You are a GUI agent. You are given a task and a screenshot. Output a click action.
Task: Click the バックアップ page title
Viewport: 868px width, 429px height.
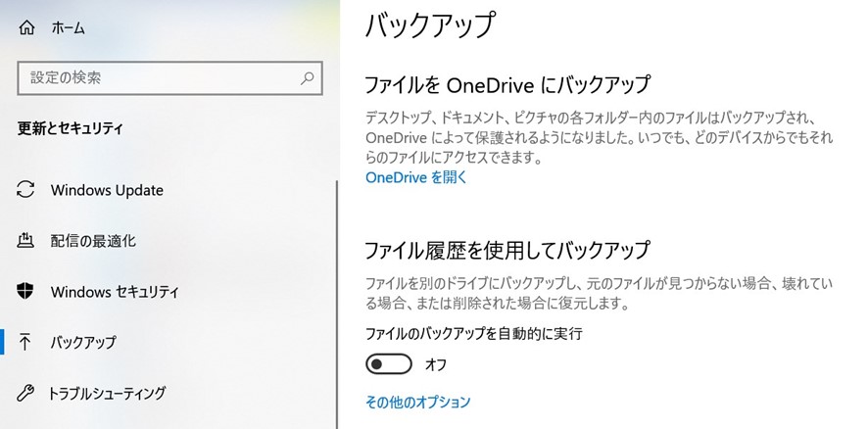tap(429, 25)
